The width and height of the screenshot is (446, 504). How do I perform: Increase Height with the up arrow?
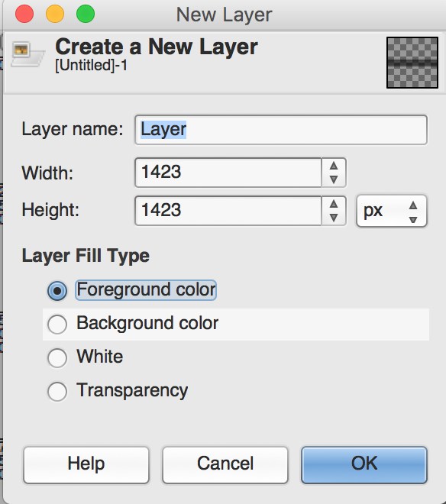pos(334,204)
